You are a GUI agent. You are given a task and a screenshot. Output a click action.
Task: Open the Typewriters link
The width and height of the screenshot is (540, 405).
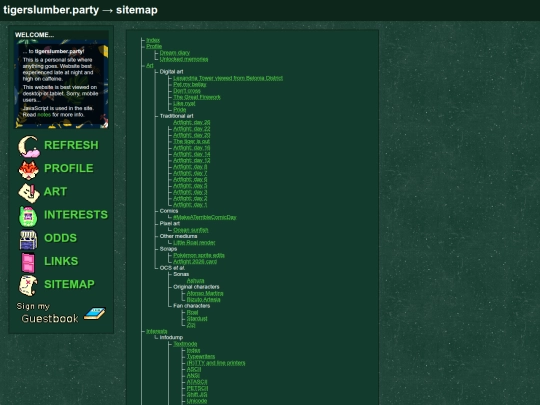point(201,356)
